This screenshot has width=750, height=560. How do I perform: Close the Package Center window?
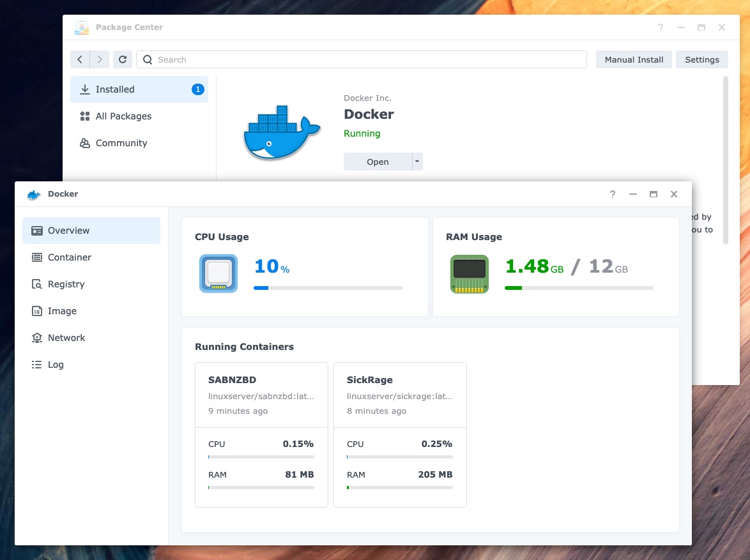722,27
